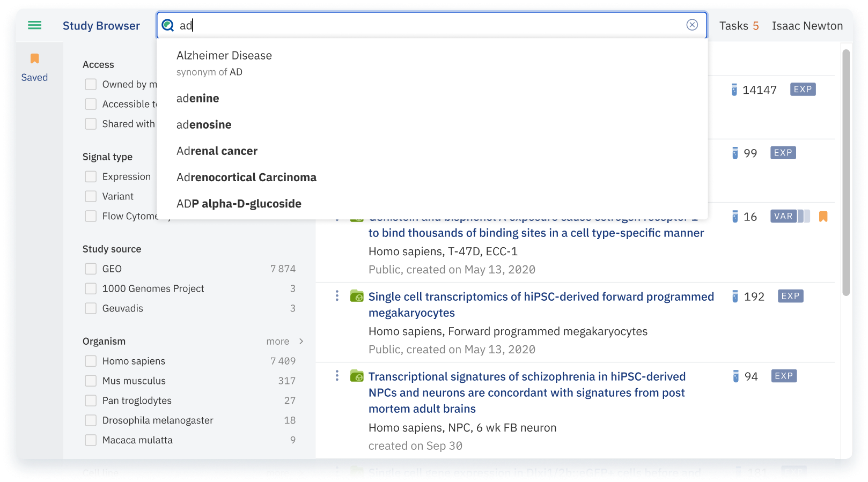This screenshot has height=482, width=868.
Task: Enable the GEO study source checkbox
Action: 91,269
